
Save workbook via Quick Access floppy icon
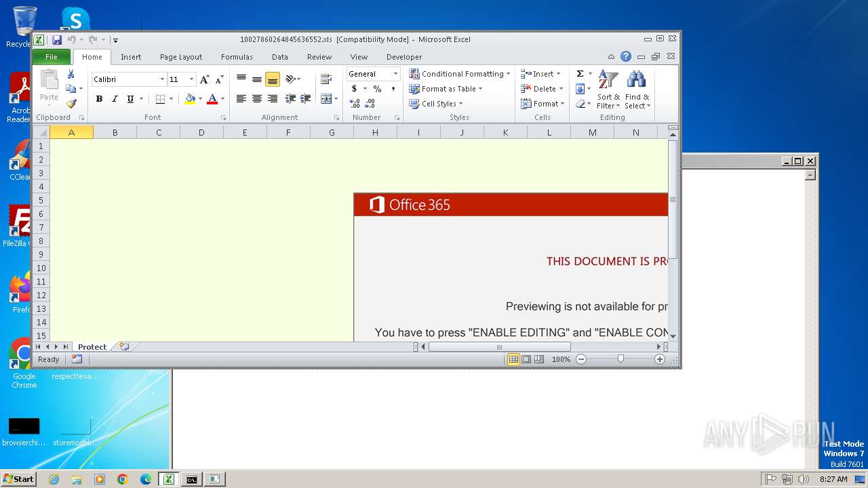click(57, 40)
